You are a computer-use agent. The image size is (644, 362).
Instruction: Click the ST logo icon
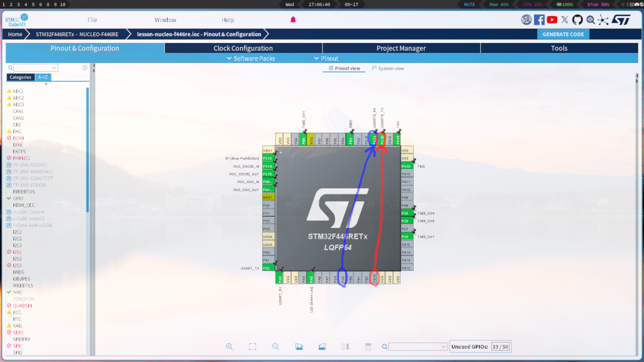pyautogui.click(x=621, y=19)
